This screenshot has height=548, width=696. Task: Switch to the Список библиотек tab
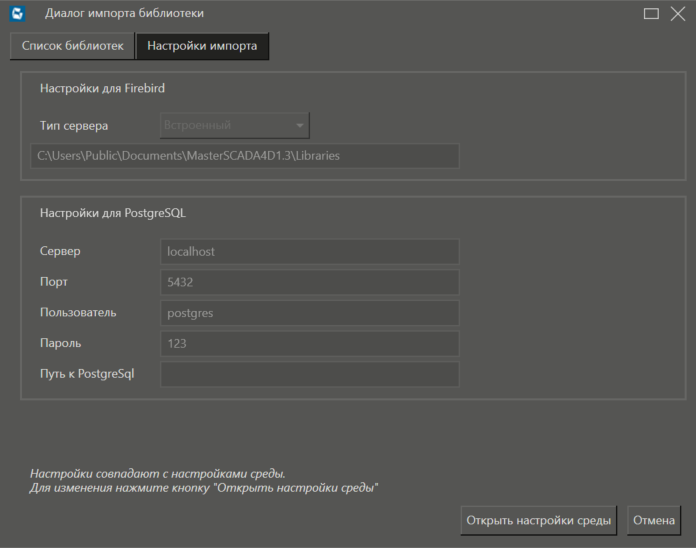point(72,46)
